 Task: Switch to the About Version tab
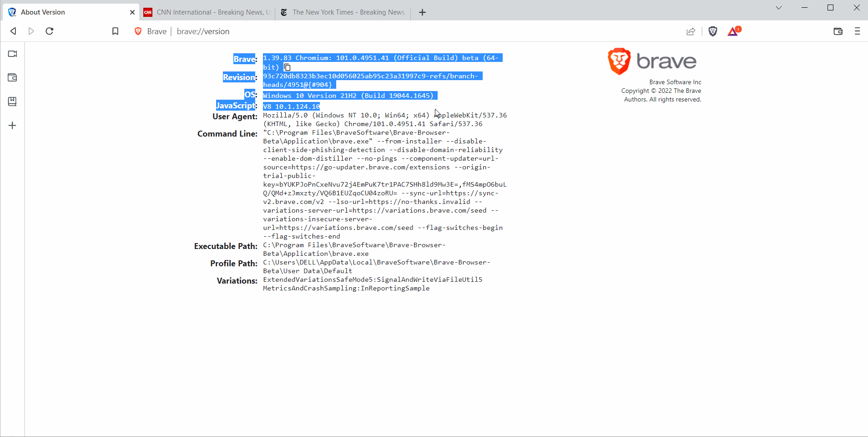click(71, 12)
